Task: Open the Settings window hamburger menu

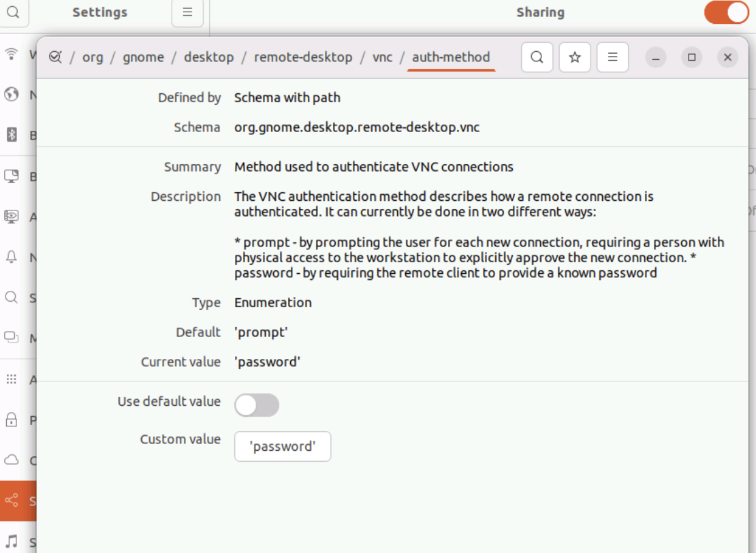Action: coord(187,12)
